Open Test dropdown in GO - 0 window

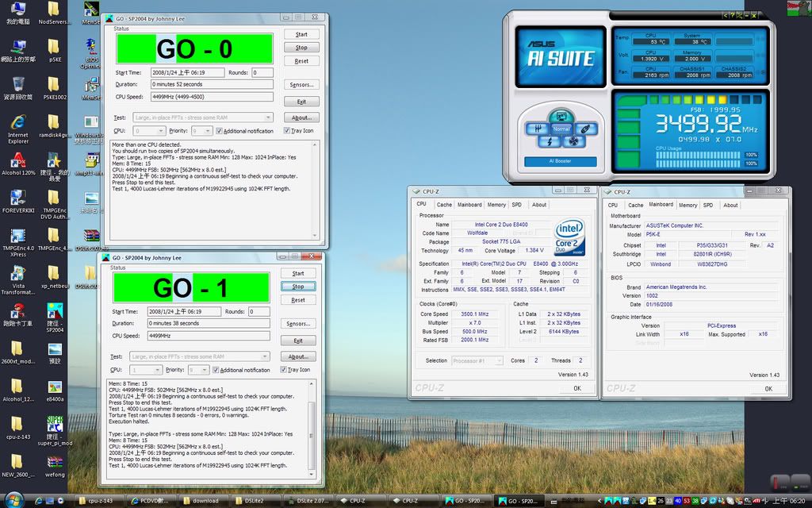tap(203, 117)
